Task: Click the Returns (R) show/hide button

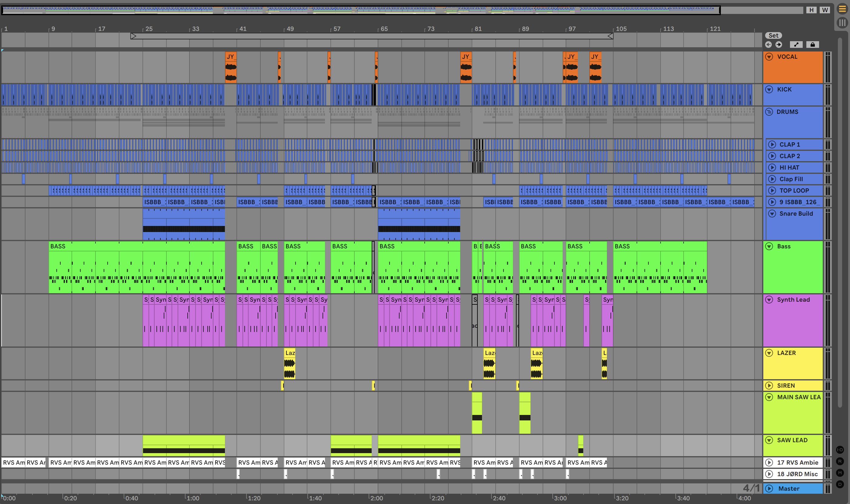Action: pyautogui.click(x=840, y=461)
